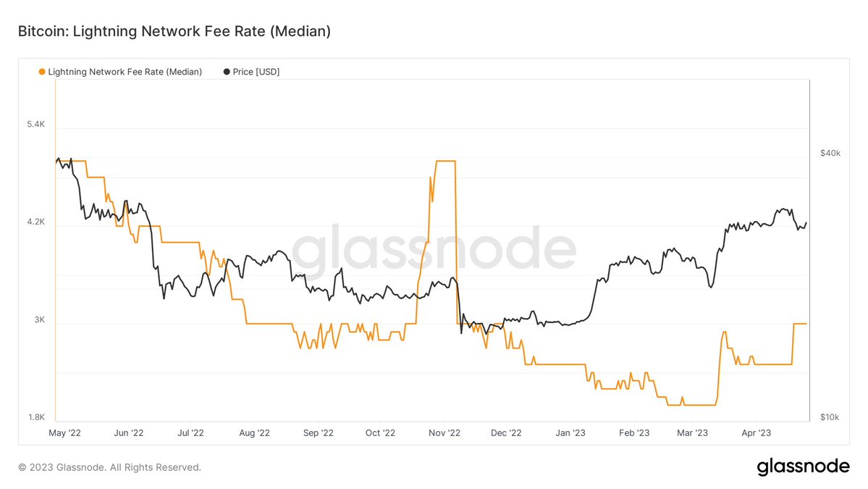Viewport: 868px width, 489px height.
Task: Click the 3K left axis label
Action: pyautogui.click(x=38, y=320)
